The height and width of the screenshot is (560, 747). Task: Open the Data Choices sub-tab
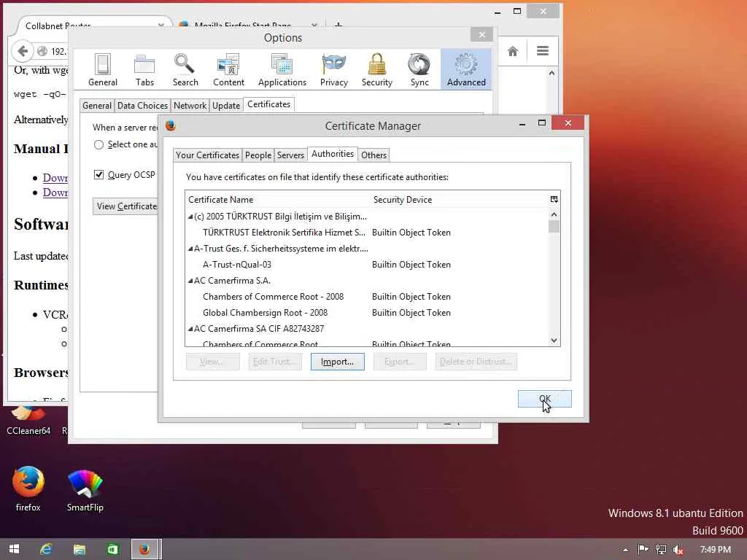142,106
